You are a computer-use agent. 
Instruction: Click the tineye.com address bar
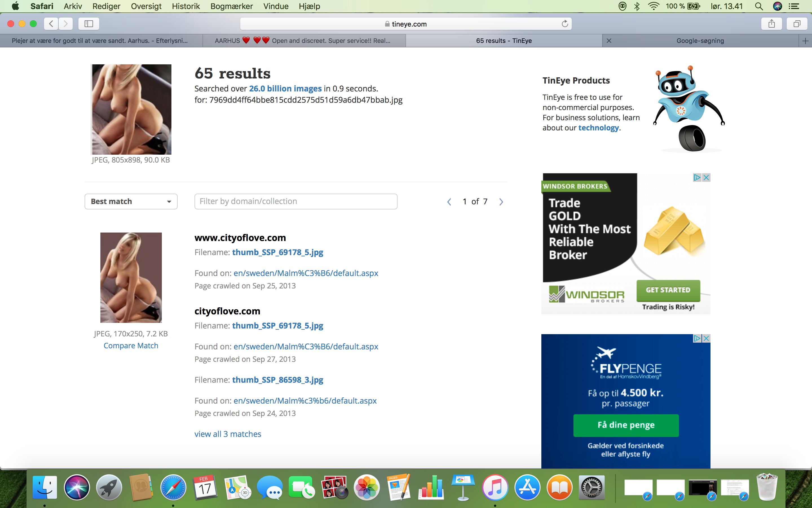coord(406,24)
